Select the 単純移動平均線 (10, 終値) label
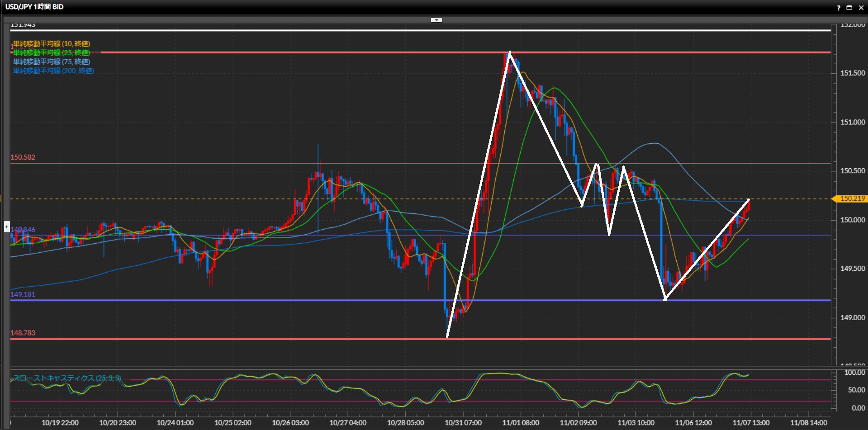 coord(52,44)
